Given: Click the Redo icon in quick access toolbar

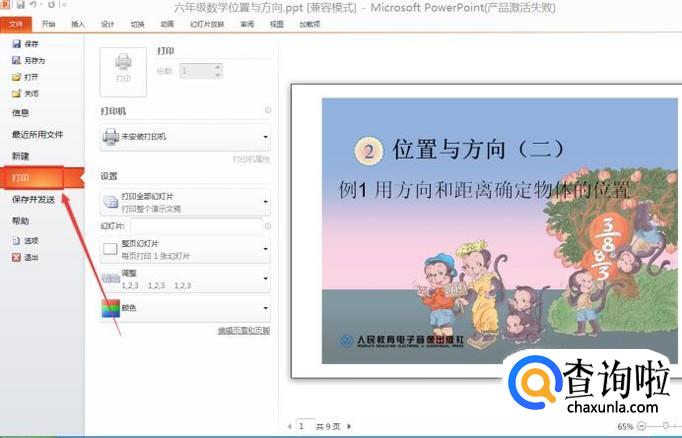Looking at the screenshot, I should [x=51, y=5].
